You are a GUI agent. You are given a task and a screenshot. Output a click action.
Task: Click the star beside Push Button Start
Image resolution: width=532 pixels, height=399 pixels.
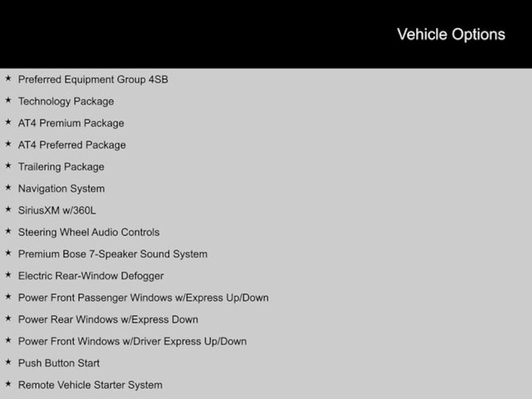[8, 362]
